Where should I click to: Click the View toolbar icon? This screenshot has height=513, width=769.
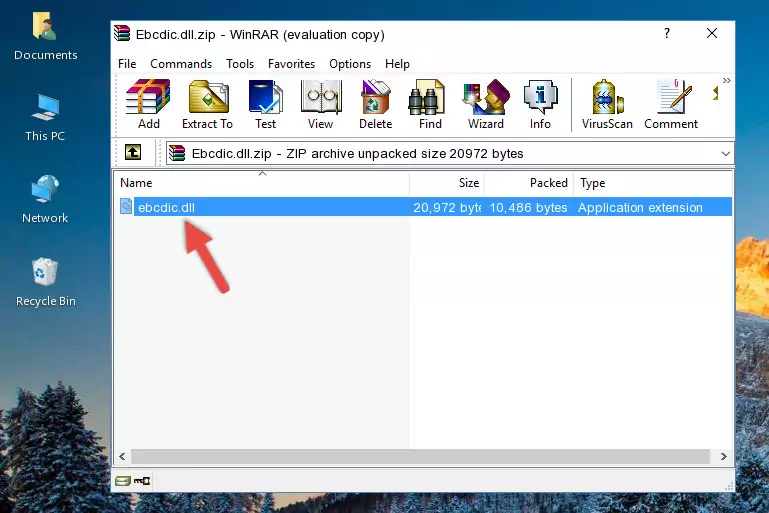(x=321, y=104)
